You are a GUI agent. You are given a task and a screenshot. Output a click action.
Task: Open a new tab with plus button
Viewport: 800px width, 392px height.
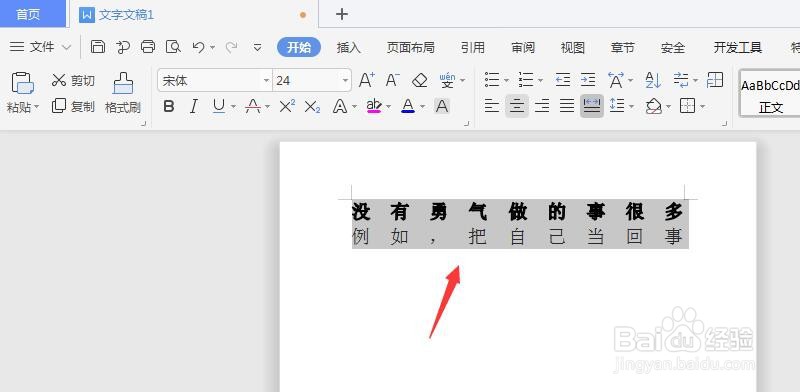coord(342,14)
